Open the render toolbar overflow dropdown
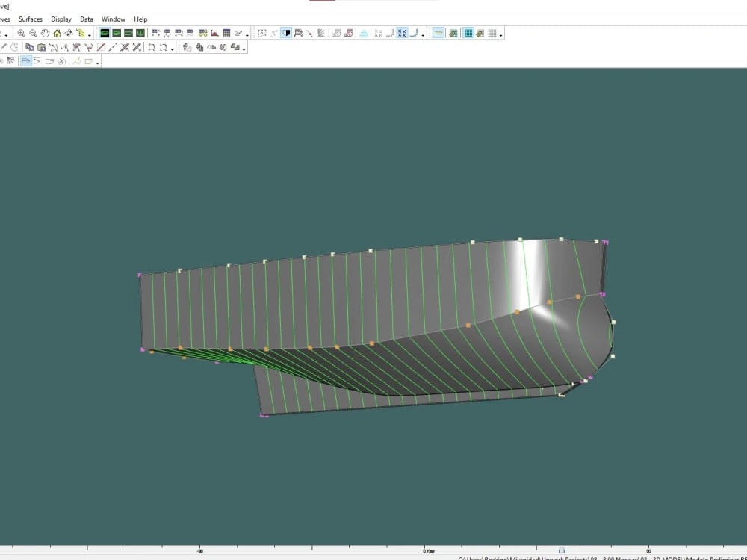The image size is (747, 560). 500,34
